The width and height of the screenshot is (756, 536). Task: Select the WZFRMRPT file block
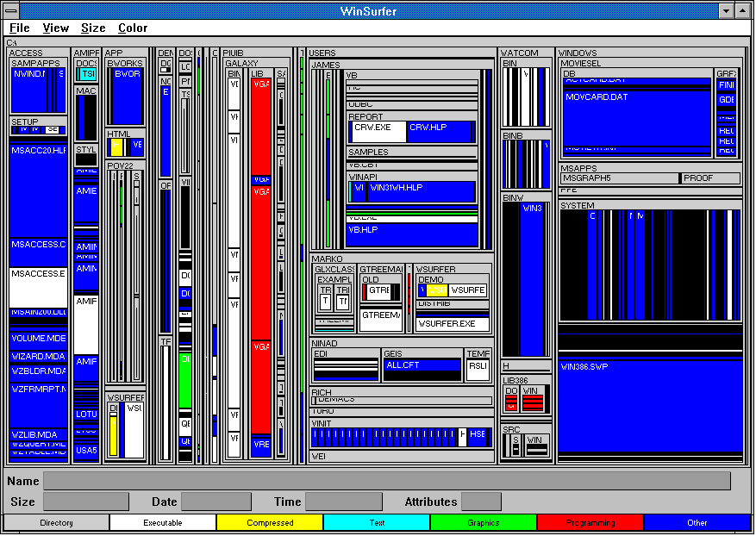click(x=39, y=405)
